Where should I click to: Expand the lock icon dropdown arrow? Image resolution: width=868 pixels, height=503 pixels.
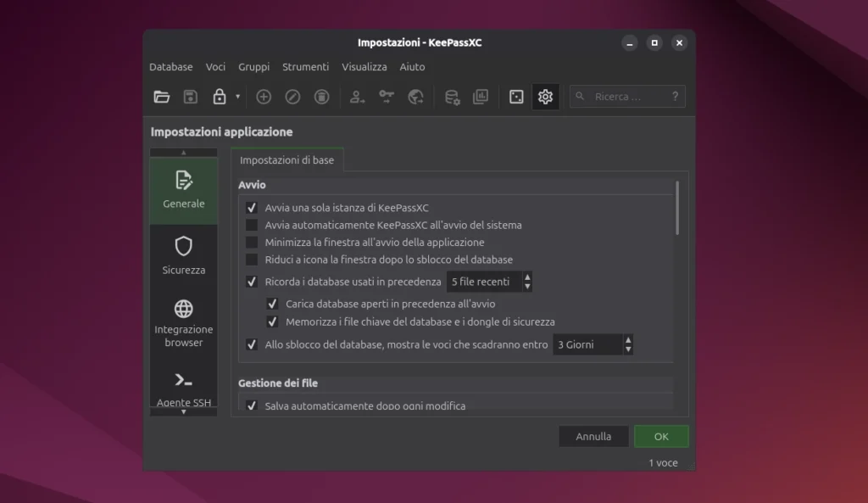point(237,97)
